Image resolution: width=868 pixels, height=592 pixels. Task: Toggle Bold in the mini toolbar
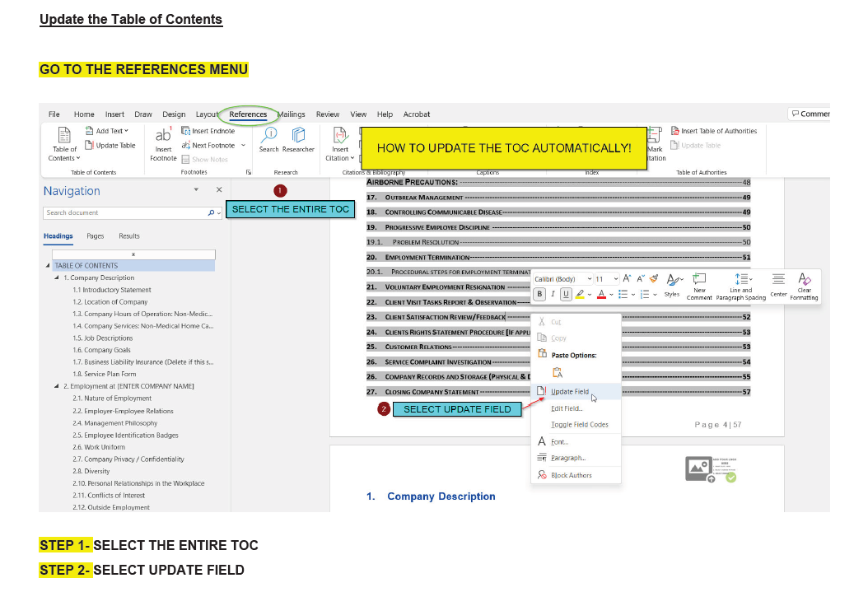point(539,294)
